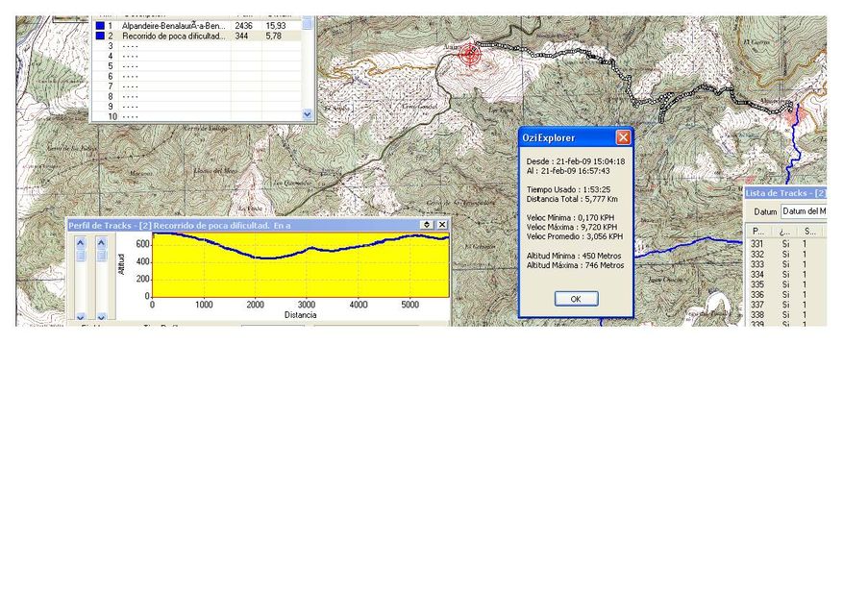Click scroll down arrow of track control list
The width and height of the screenshot is (868, 614).
tap(308, 114)
